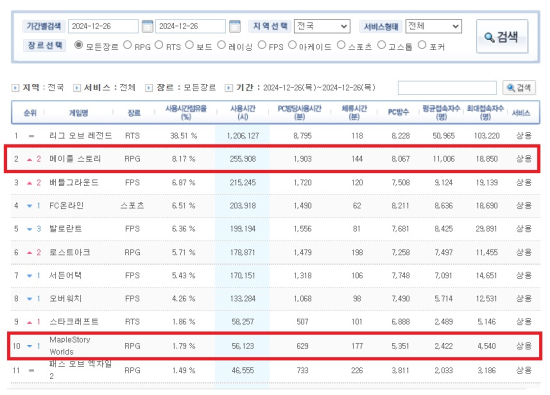550x395 pixels.
Task: Select the 스포츠 genre radio button
Action: (x=341, y=45)
